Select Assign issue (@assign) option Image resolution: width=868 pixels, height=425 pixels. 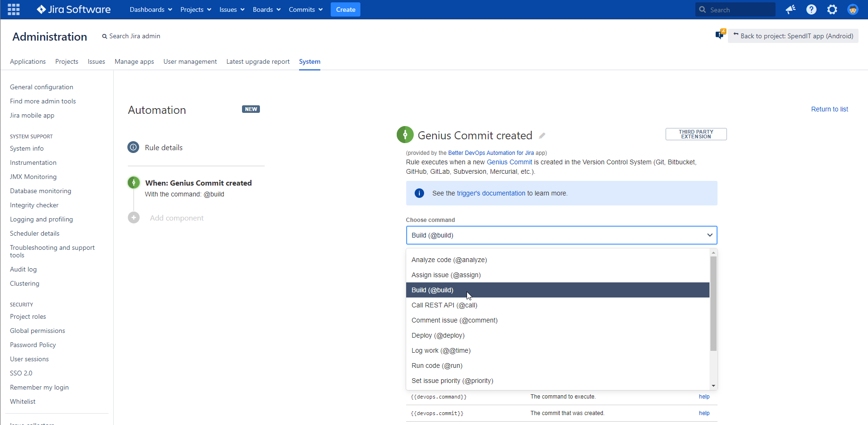coord(558,275)
